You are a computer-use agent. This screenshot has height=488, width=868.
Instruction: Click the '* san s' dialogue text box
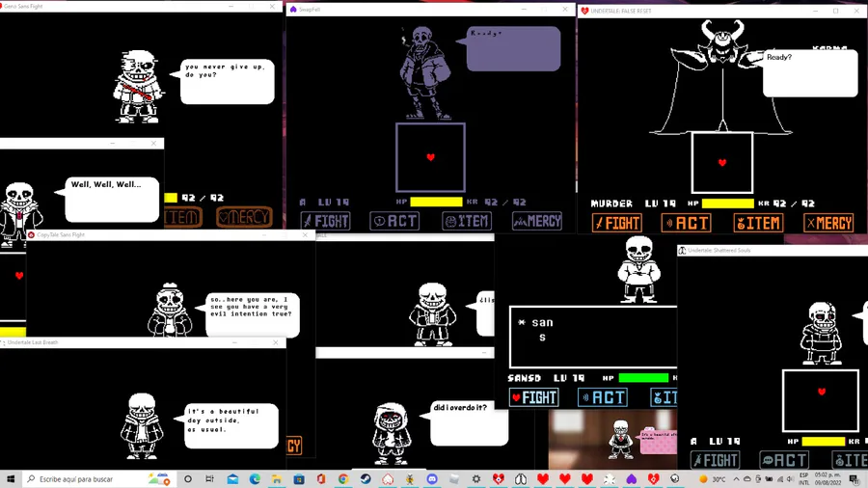point(593,337)
